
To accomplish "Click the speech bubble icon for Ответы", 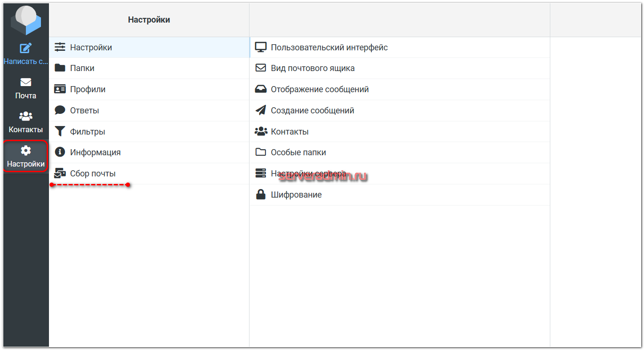I will pos(60,111).
